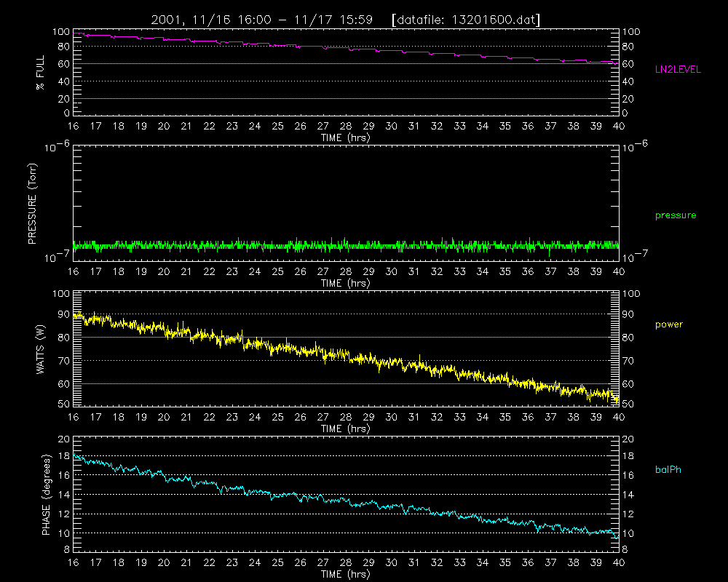Click hour 28 tick on LN2 level axis
The height and width of the screenshot is (582, 728).
tap(346, 127)
